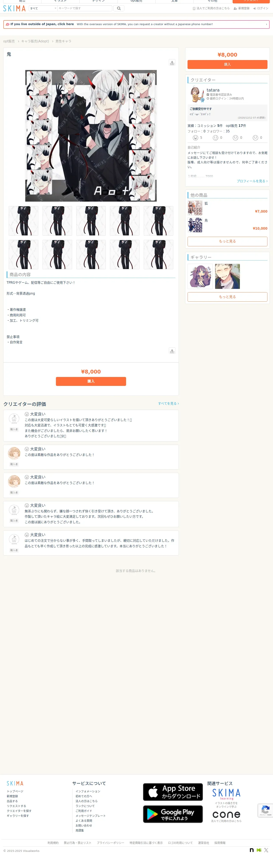Click もっと見る under ギャラリー
Screen dimensions: 273x868
[227, 297]
